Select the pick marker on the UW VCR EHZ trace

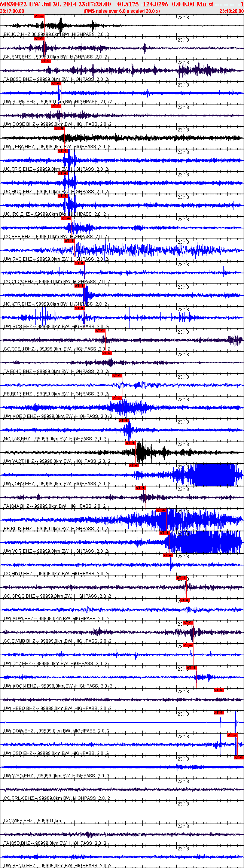164,533
